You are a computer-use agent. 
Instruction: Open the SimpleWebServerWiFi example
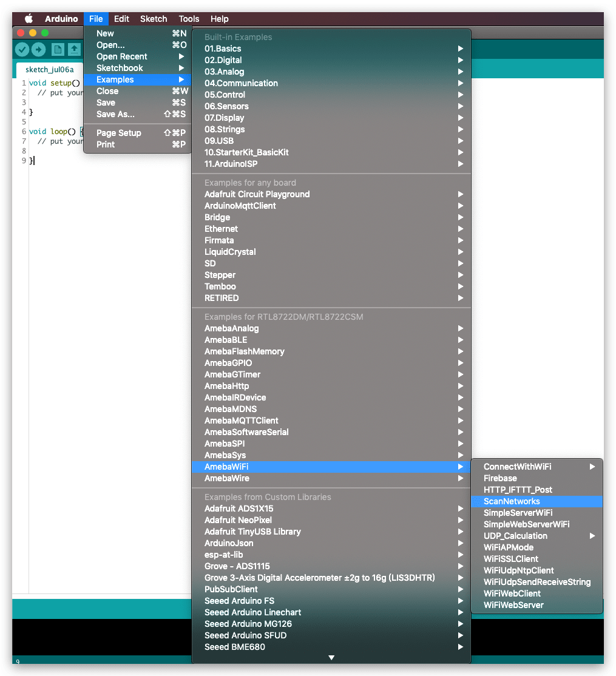coord(536,524)
